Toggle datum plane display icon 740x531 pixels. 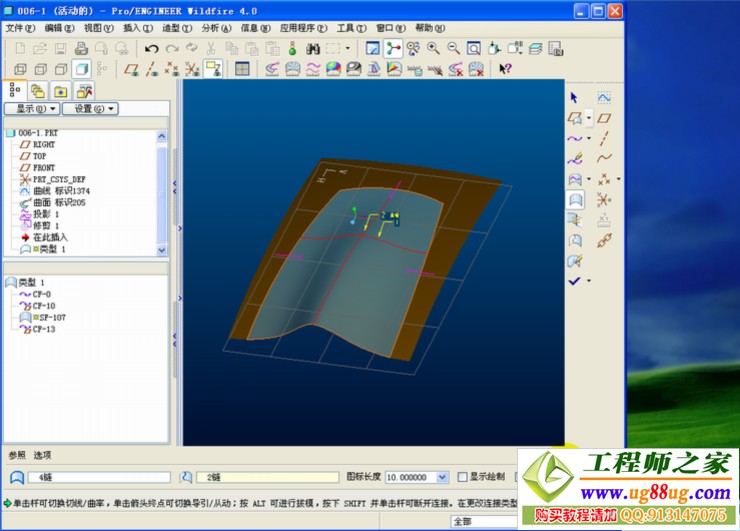(131, 69)
